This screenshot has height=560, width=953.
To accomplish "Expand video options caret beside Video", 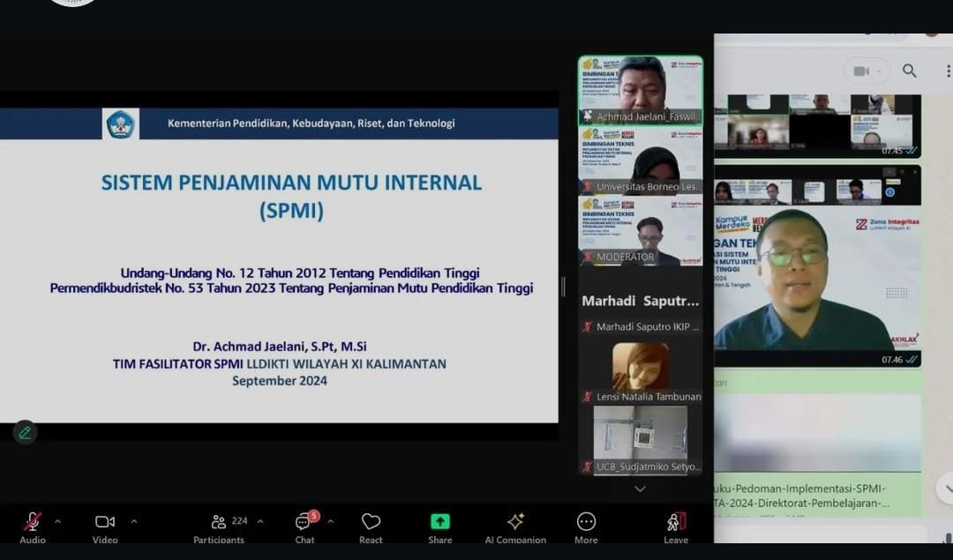I will [x=133, y=521].
